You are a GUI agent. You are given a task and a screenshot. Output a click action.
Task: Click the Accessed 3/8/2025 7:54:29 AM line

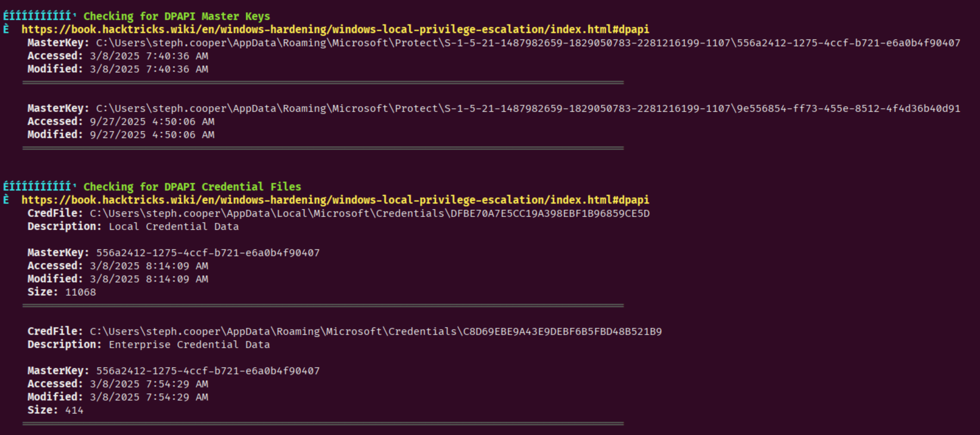click(x=149, y=384)
